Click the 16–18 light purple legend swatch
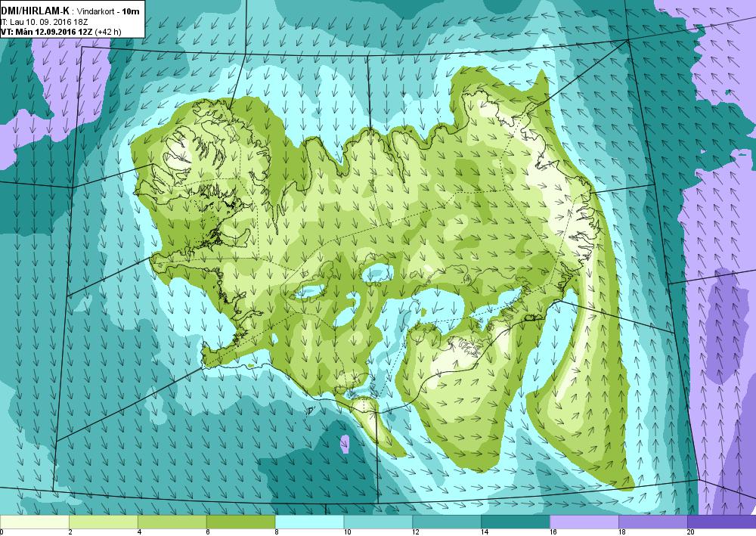The width and height of the screenshot is (756, 536). 584,522
